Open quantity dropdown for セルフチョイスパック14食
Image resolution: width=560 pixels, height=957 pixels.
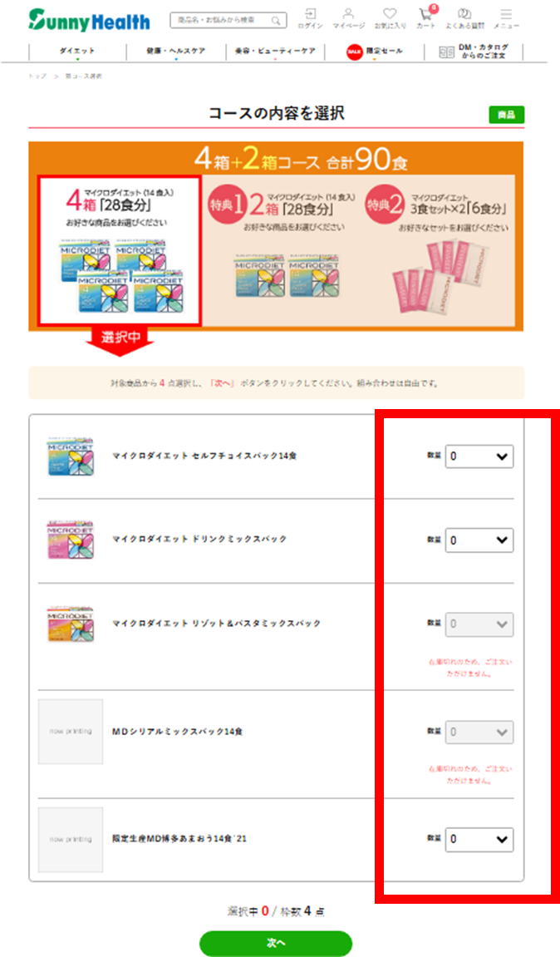tap(479, 456)
